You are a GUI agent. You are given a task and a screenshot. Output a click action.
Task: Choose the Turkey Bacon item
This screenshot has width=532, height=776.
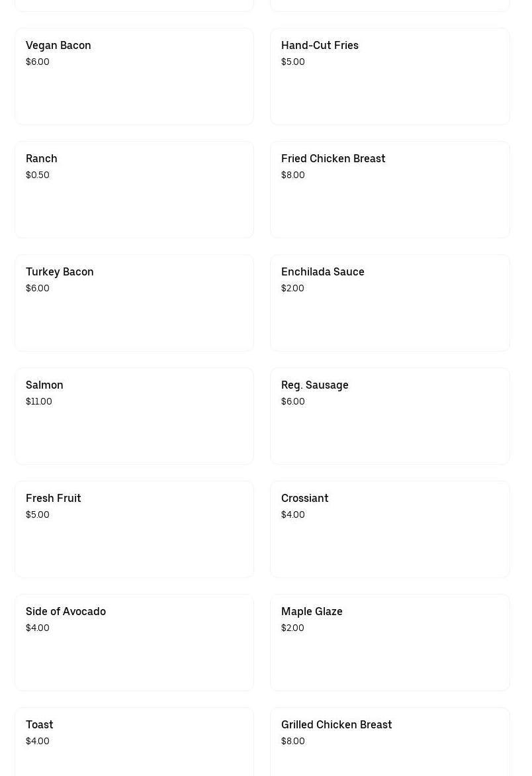click(x=134, y=303)
